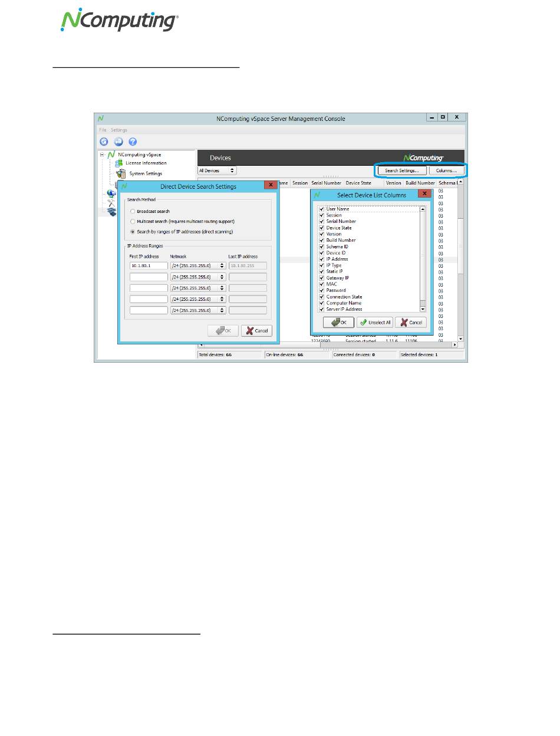
Task: Open the third row netmask dropdown
Action: click(x=198, y=288)
